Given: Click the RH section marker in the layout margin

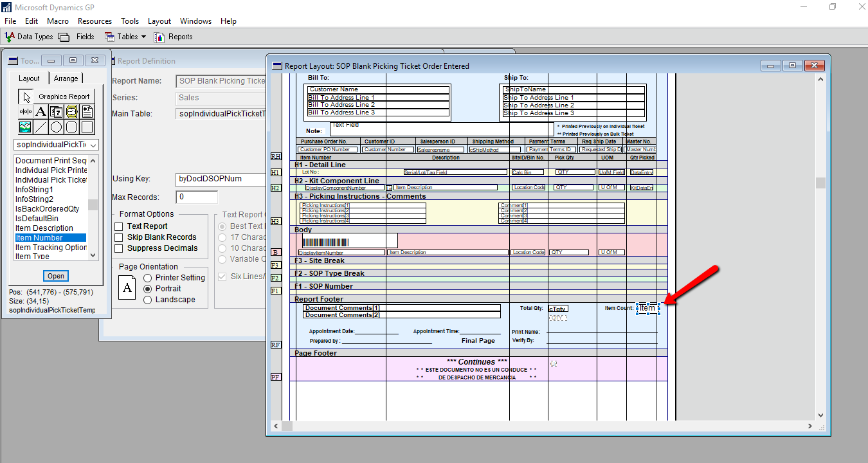Looking at the screenshot, I should (275, 156).
